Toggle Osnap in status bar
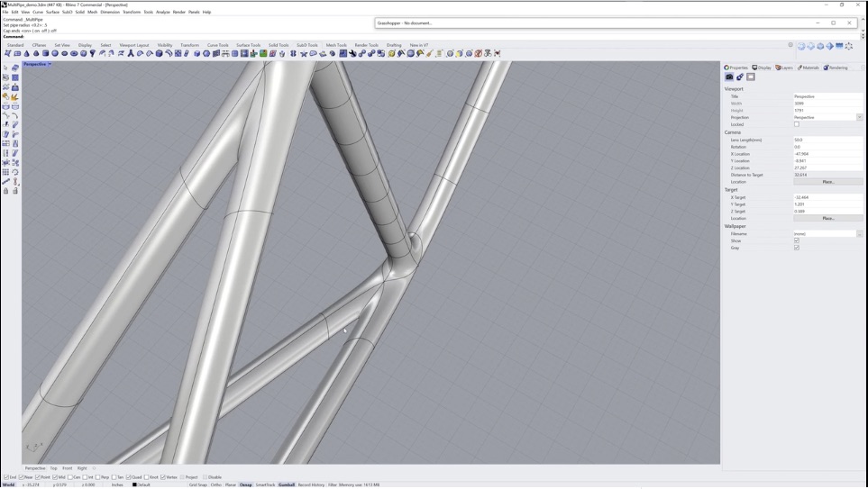868x489 pixels. [245, 484]
